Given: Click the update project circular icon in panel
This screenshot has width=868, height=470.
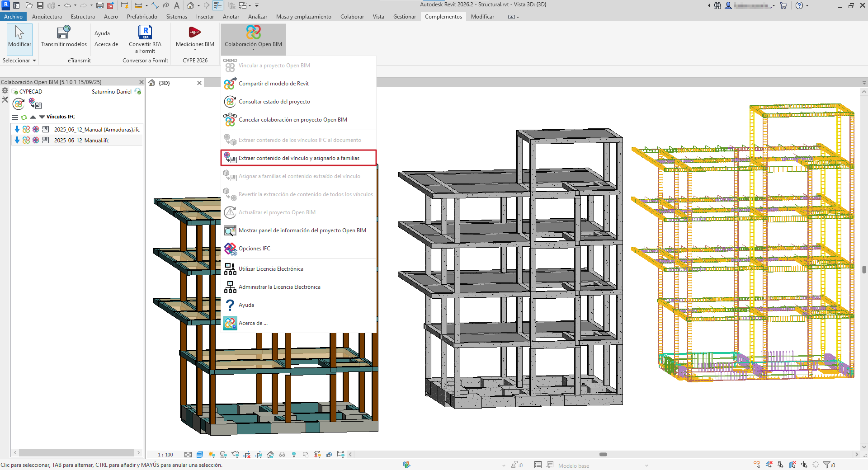Looking at the screenshot, I should coord(19,104).
